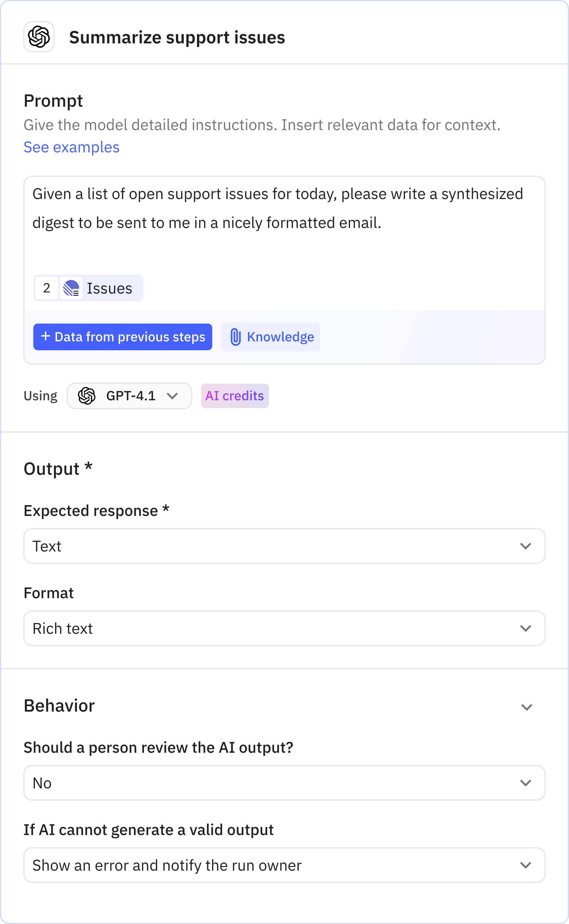Open the Format dropdown showing Rich text
The image size is (569, 924).
pyautogui.click(x=284, y=628)
